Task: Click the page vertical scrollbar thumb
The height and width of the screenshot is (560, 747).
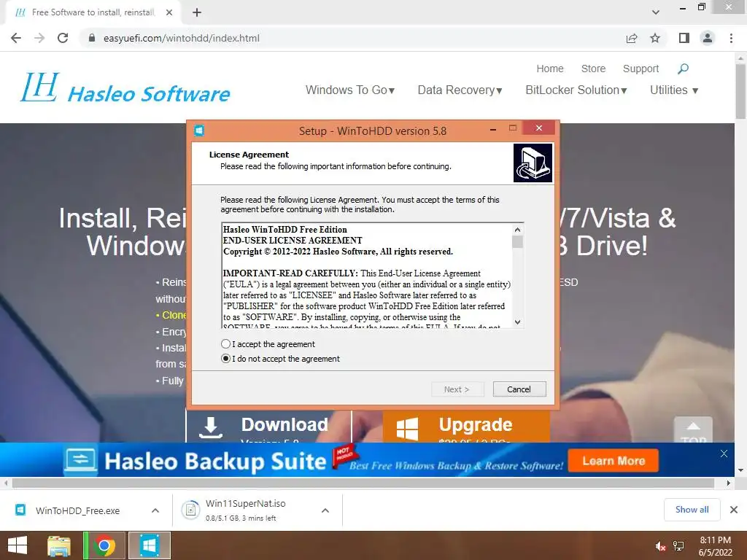Action: (x=740, y=91)
